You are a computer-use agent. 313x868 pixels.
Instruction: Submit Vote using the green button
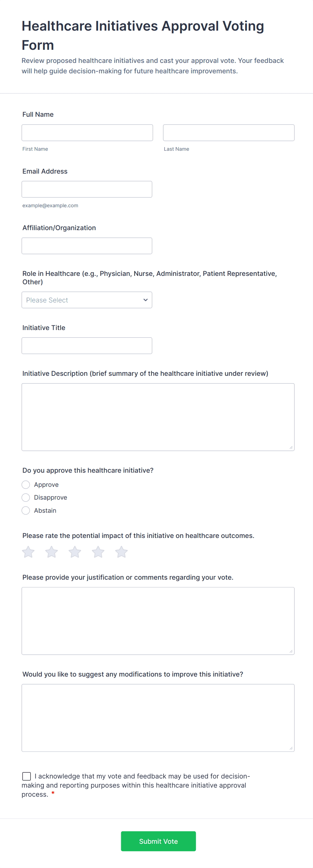[159, 841]
